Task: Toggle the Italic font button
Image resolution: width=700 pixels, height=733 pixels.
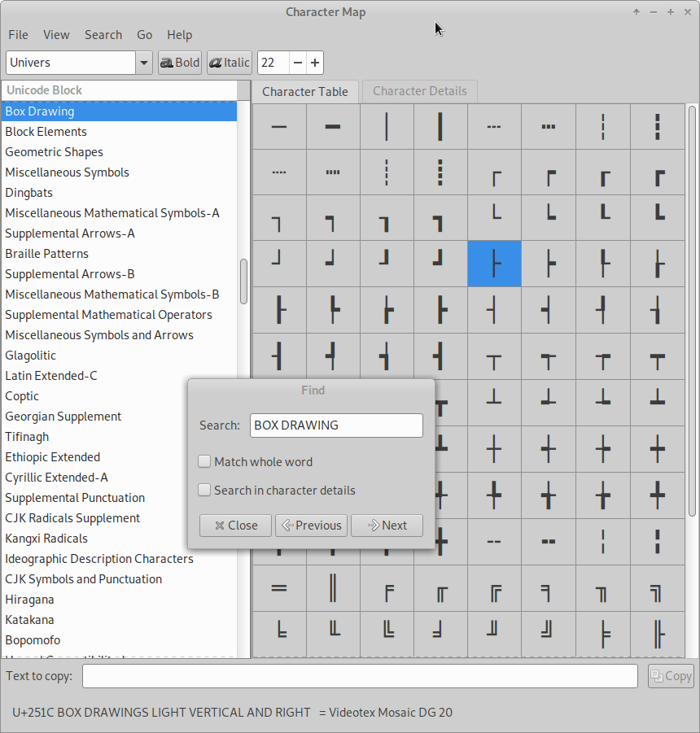Action: (x=230, y=63)
